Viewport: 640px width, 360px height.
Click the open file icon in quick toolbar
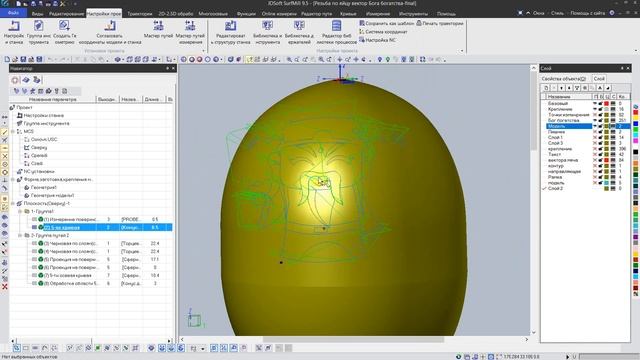(15, 60)
